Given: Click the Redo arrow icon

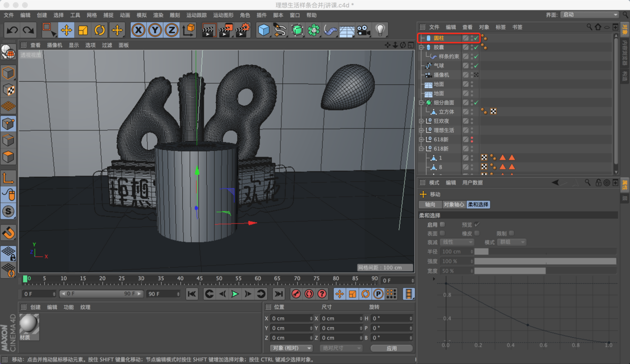Looking at the screenshot, I should point(28,30).
